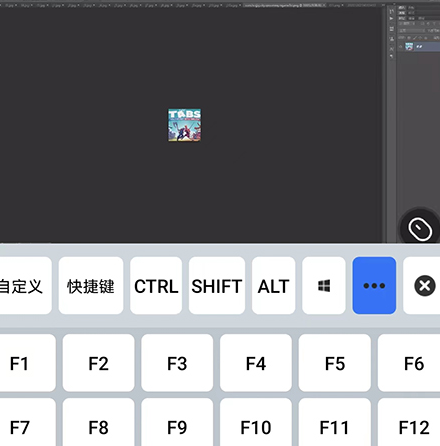Tap the F5 key
Image resolution: width=440 pixels, height=446 pixels.
pos(335,363)
